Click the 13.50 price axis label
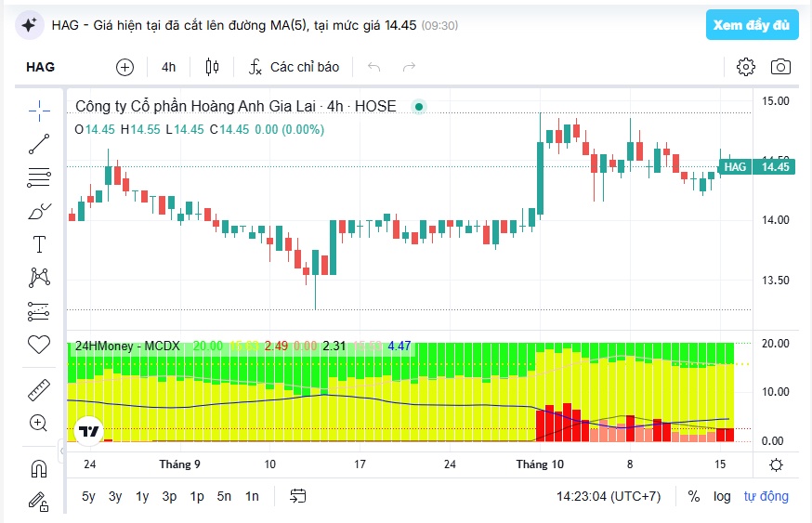 (x=775, y=281)
